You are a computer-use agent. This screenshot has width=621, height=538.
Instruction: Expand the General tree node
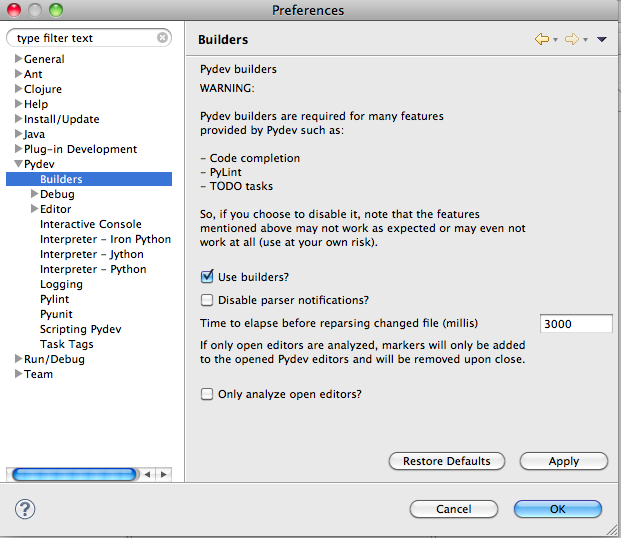click(x=18, y=59)
